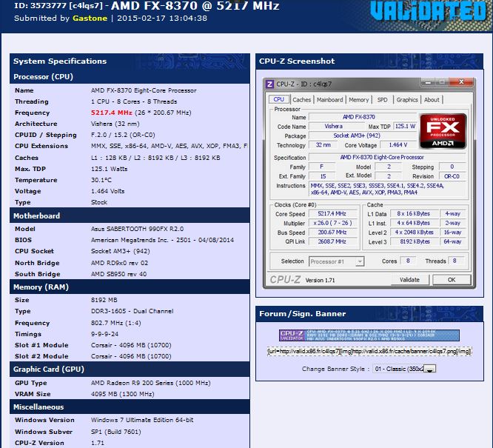
Task: Click the '1 CPU - 8 Cores - 8 Threads' value
Action: point(134,101)
